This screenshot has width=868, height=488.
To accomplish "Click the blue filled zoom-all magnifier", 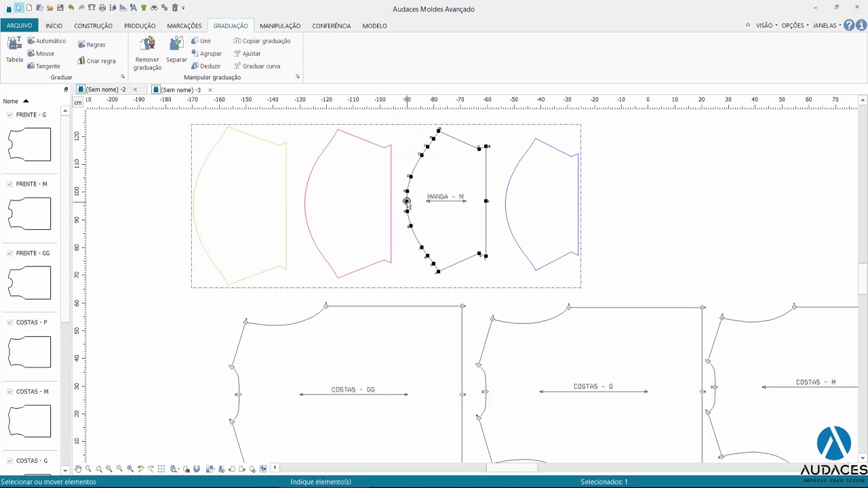I will coord(130,468).
